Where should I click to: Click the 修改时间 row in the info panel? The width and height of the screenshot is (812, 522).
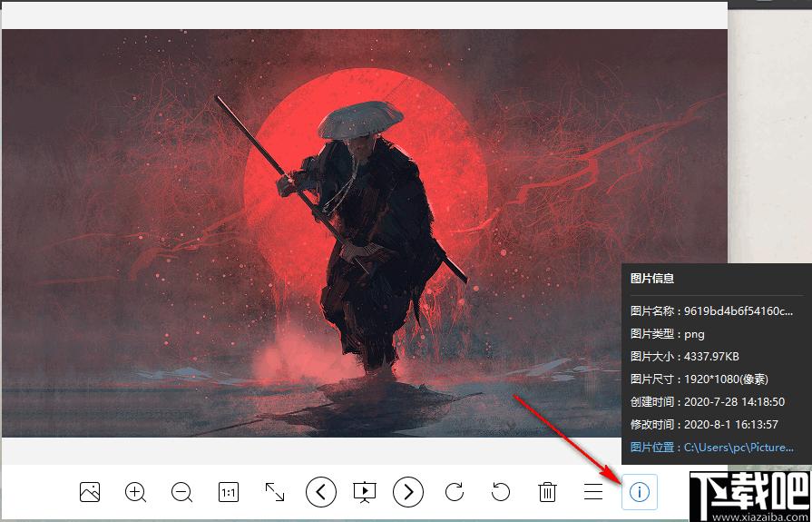[x=704, y=424]
